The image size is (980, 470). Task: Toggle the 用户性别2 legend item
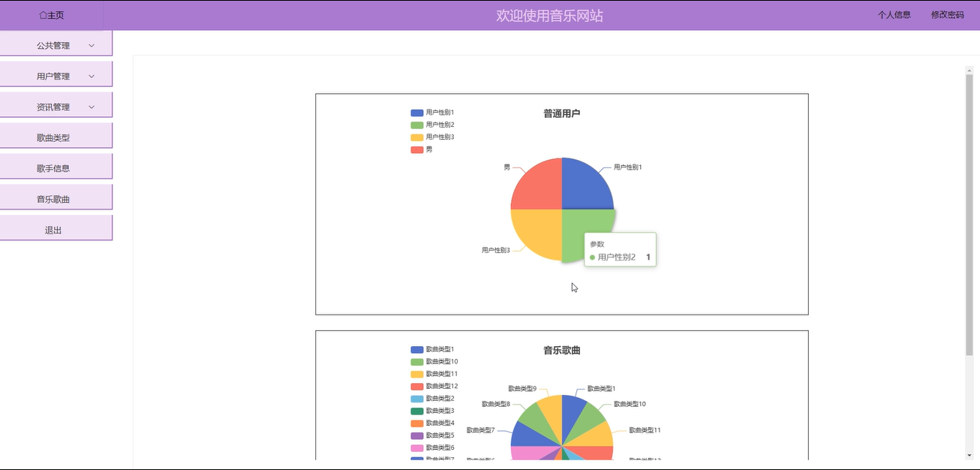pyautogui.click(x=432, y=125)
